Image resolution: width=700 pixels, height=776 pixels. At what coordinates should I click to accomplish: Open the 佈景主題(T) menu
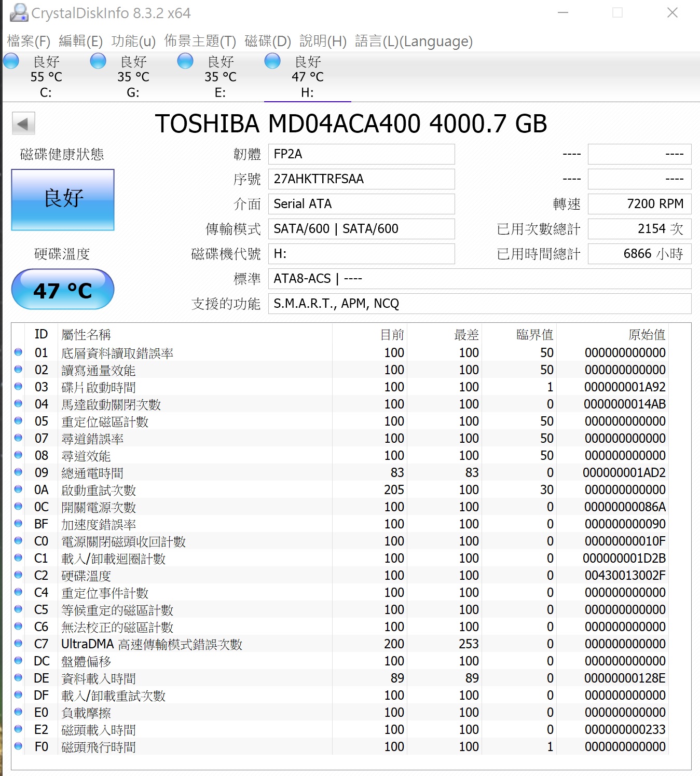[x=200, y=41]
